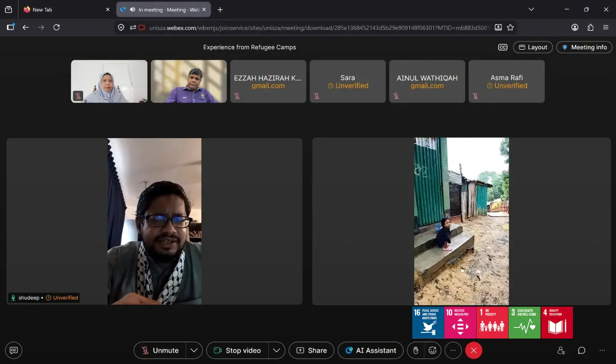The image size is (616, 364).
Task: Open the chat panel icon
Action: (x=582, y=350)
